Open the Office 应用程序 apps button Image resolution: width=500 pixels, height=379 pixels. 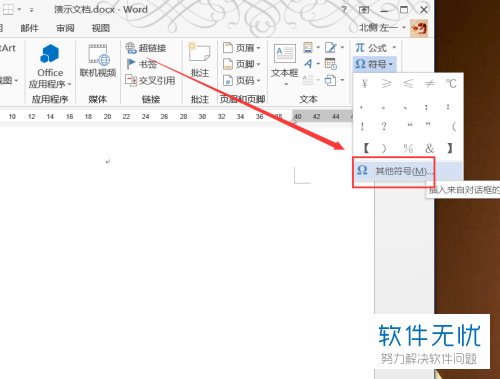pos(50,66)
